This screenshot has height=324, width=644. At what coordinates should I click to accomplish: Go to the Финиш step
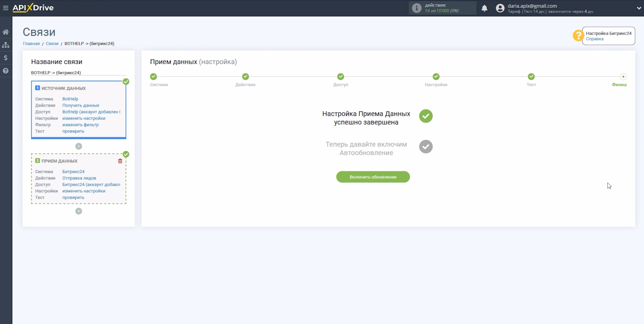coord(623,77)
